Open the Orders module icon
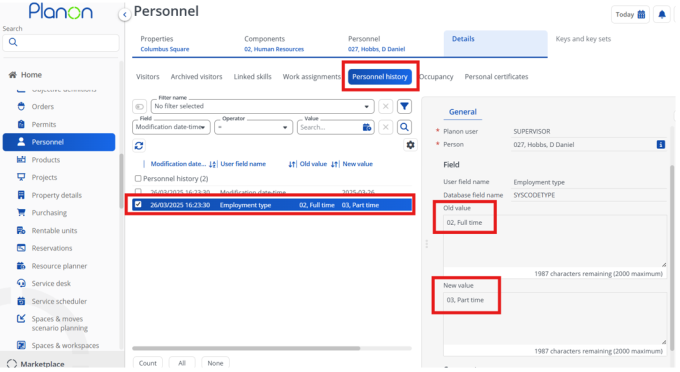Image resolution: width=680 pixels, height=372 pixels. point(21,106)
